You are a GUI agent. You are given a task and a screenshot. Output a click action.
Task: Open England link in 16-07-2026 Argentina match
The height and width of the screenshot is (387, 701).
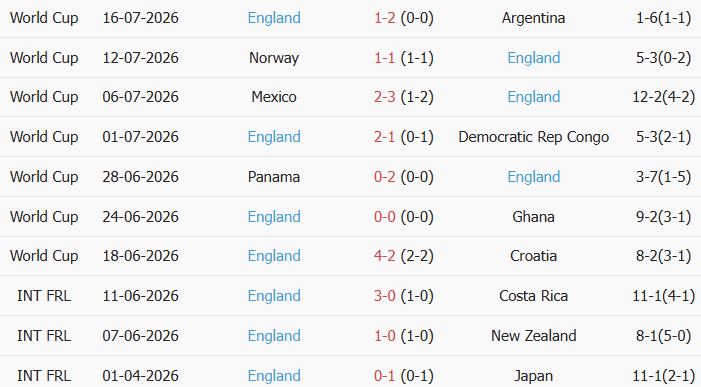pos(274,18)
